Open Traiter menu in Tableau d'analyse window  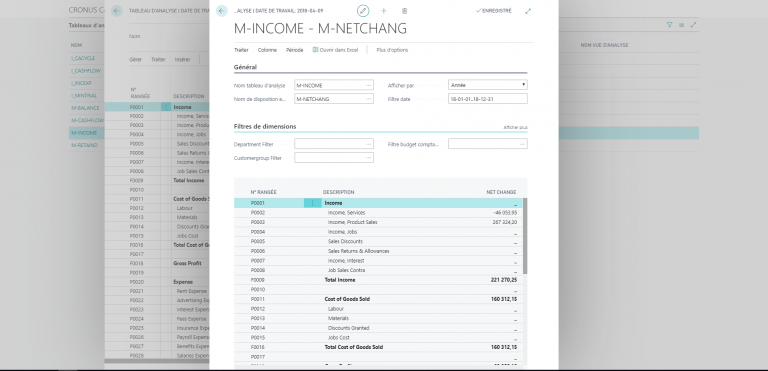pos(158,59)
